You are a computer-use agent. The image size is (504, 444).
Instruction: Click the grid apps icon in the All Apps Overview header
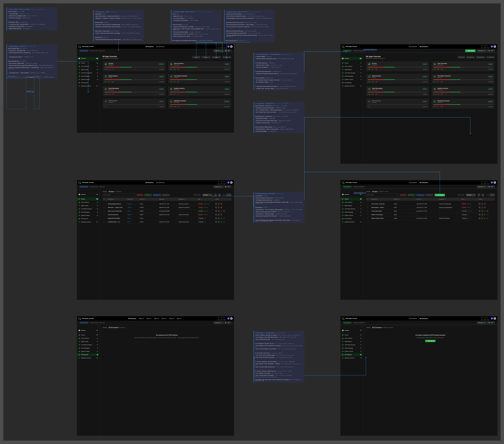[231, 46]
